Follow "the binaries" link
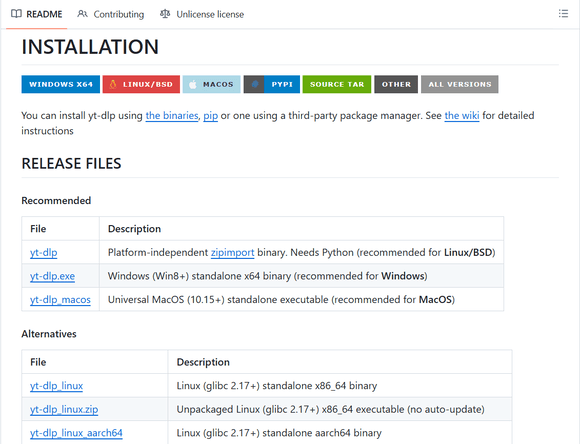 (172, 115)
